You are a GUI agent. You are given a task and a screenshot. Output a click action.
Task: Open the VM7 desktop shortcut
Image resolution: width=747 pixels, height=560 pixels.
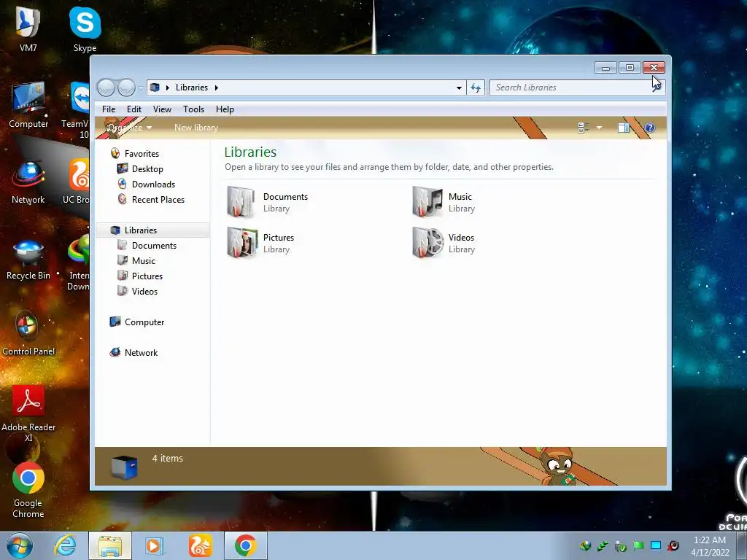(x=28, y=29)
